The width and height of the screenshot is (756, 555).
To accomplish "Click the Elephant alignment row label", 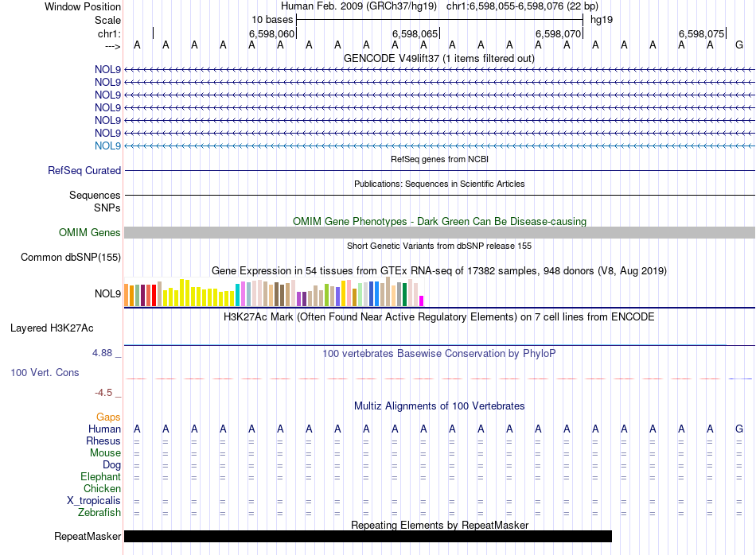I will 100,477.
